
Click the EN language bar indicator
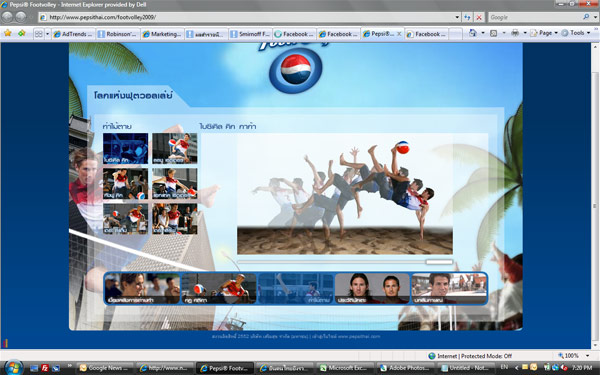pyautogui.click(x=504, y=368)
